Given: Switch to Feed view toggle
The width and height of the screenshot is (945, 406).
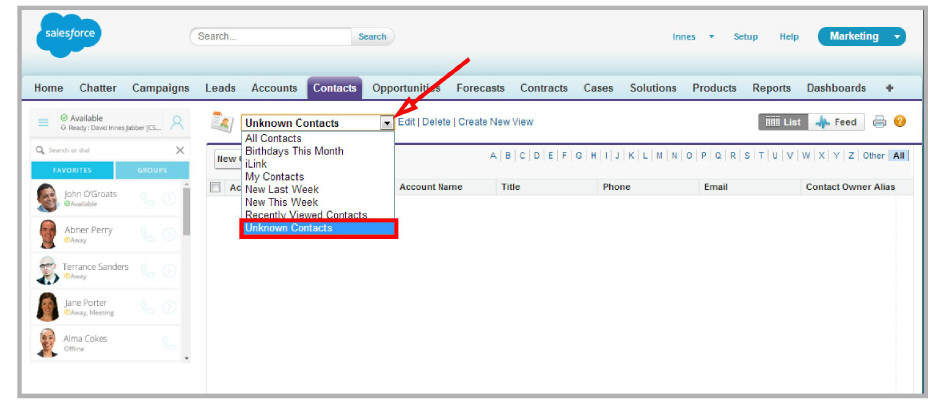Looking at the screenshot, I should 836,122.
